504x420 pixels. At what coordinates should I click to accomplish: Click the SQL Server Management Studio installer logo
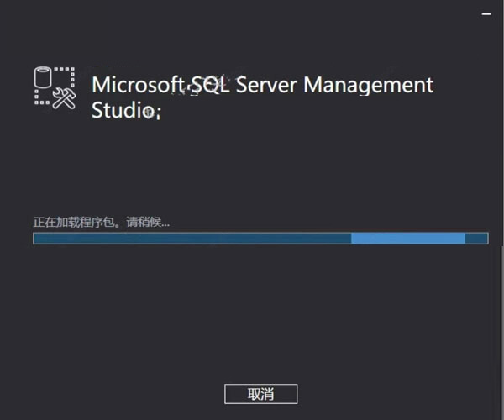click(x=55, y=87)
